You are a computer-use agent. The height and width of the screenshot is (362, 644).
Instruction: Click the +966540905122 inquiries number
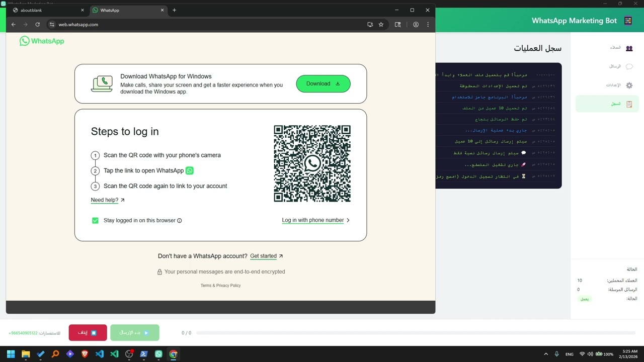click(x=23, y=333)
